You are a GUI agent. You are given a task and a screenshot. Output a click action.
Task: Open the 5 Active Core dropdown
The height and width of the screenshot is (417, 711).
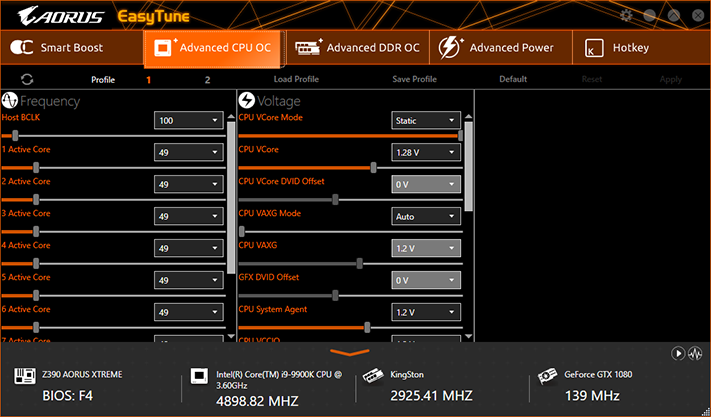pyautogui.click(x=189, y=280)
